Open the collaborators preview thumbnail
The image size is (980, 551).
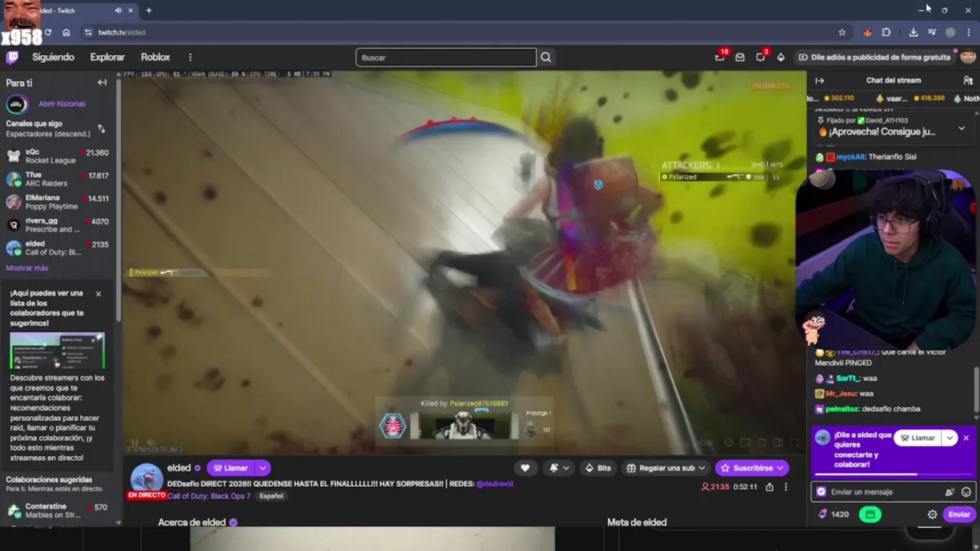pyautogui.click(x=57, y=351)
